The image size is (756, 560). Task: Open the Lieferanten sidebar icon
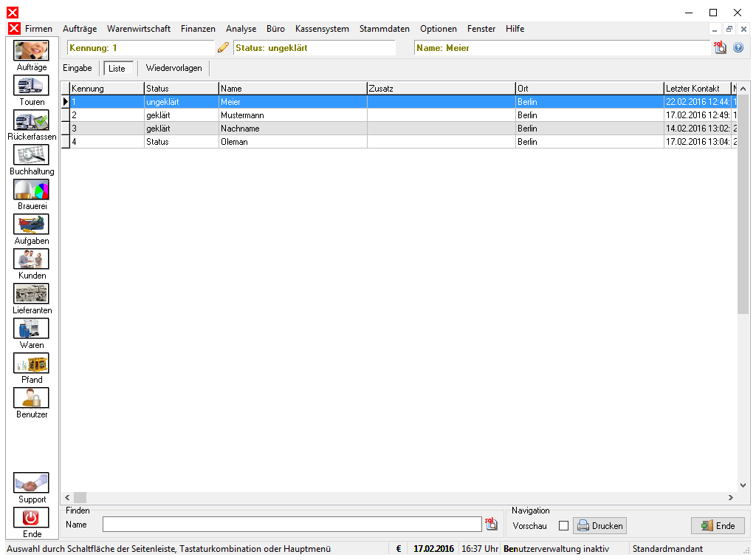pos(31,294)
